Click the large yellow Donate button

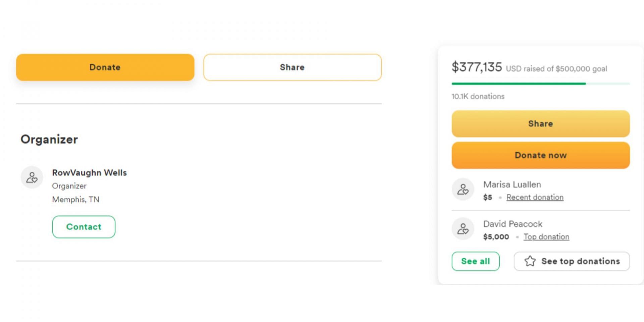(x=105, y=67)
